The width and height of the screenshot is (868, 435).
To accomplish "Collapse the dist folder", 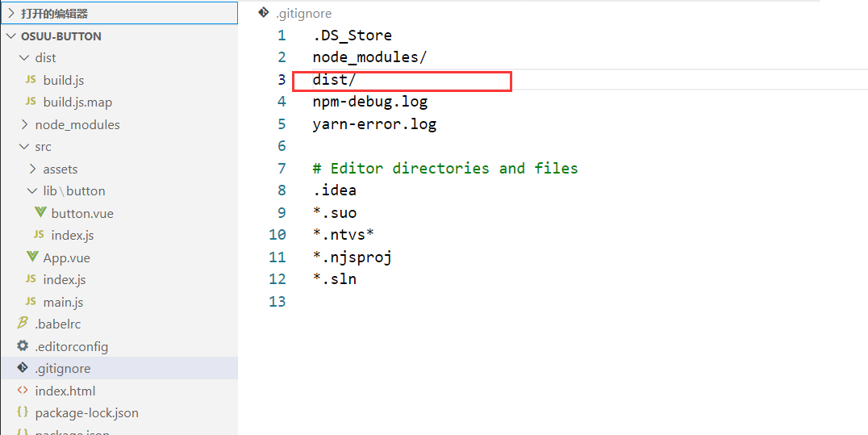I will point(24,58).
